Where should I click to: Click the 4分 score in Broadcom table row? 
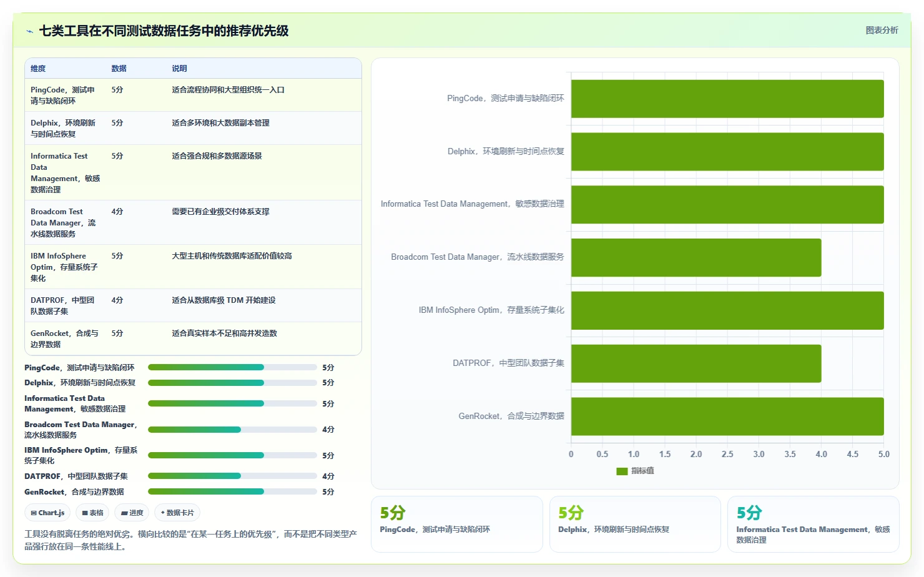117,212
